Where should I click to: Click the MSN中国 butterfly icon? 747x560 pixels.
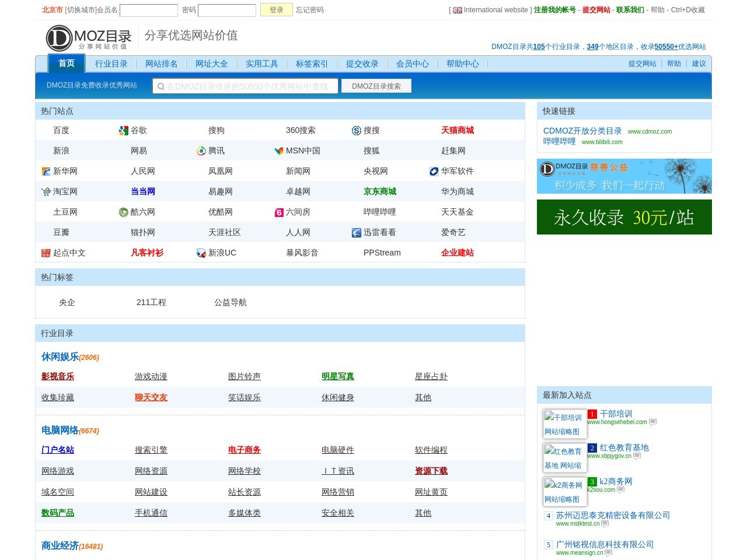coord(279,151)
